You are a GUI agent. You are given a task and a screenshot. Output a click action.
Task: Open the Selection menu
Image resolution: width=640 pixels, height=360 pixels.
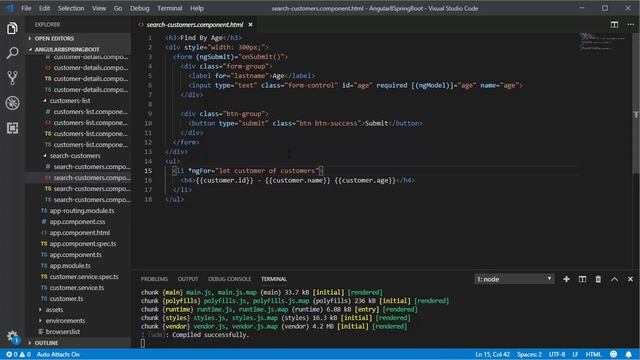pyautogui.click(x=71, y=8)
